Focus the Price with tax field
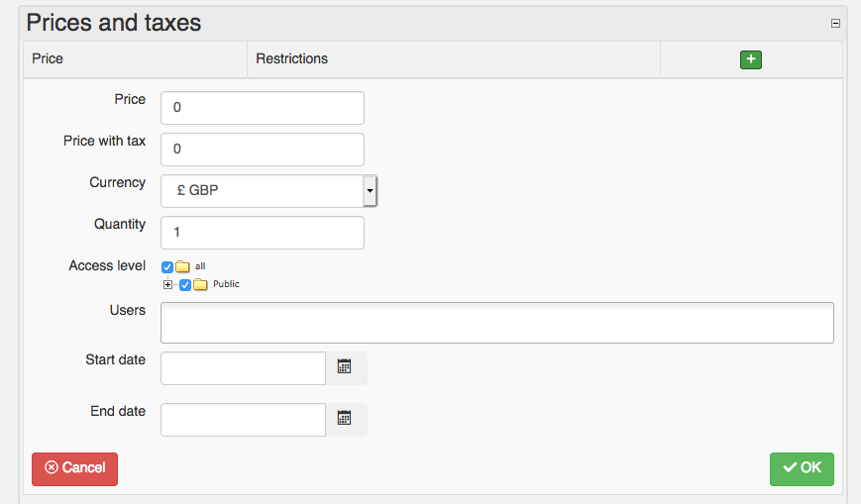Screen dimensions: 861x504 [263, 150]
